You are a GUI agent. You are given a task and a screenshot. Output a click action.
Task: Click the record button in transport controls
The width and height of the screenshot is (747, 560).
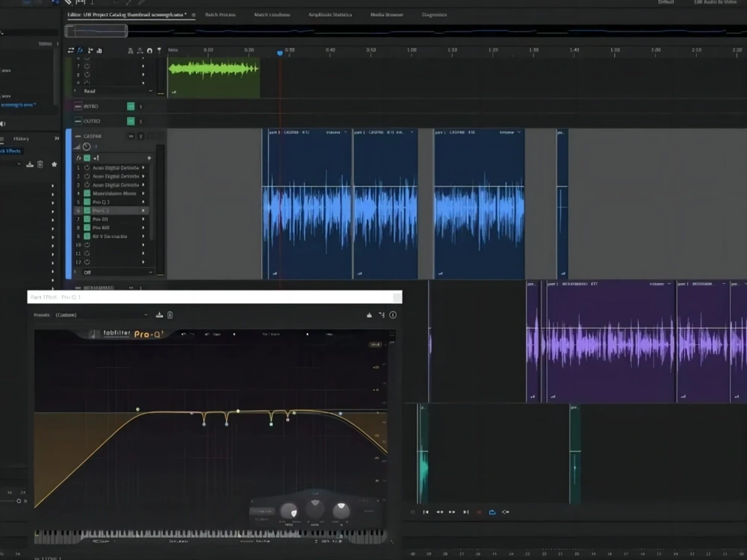[x=480, y=512]
